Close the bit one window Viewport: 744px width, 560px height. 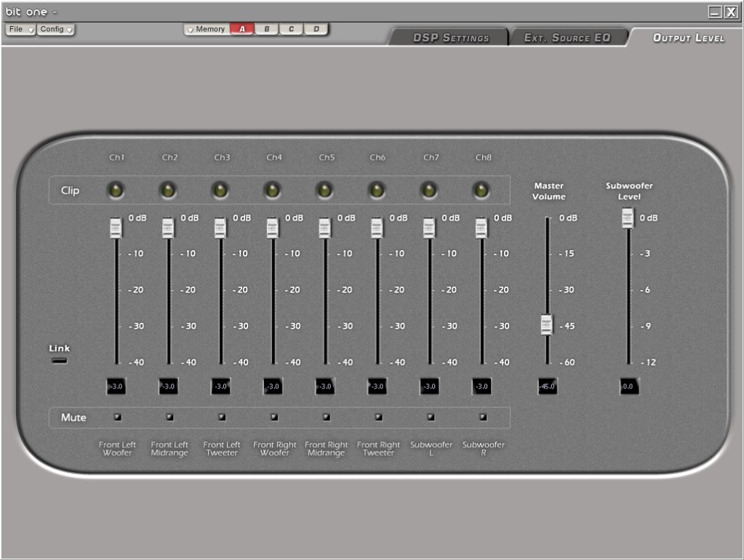pos(731,12)
